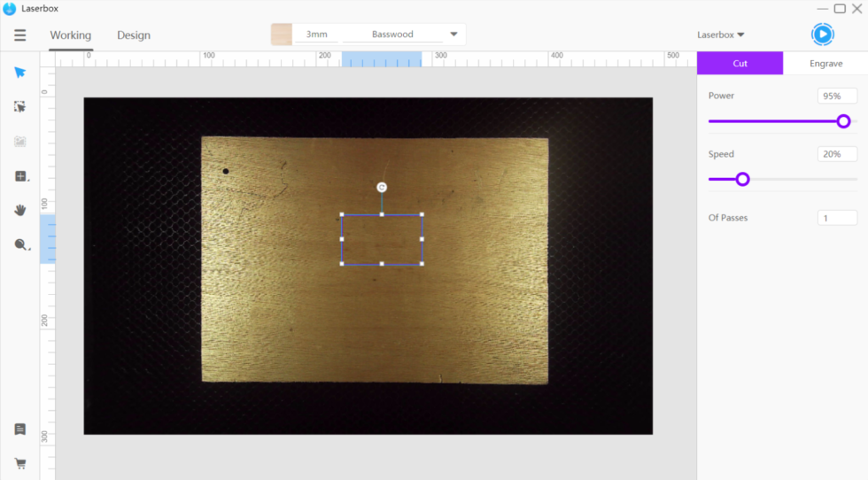The image size is (868, 480).
Task: Click the insert image tool
Action: pos(20,142)
